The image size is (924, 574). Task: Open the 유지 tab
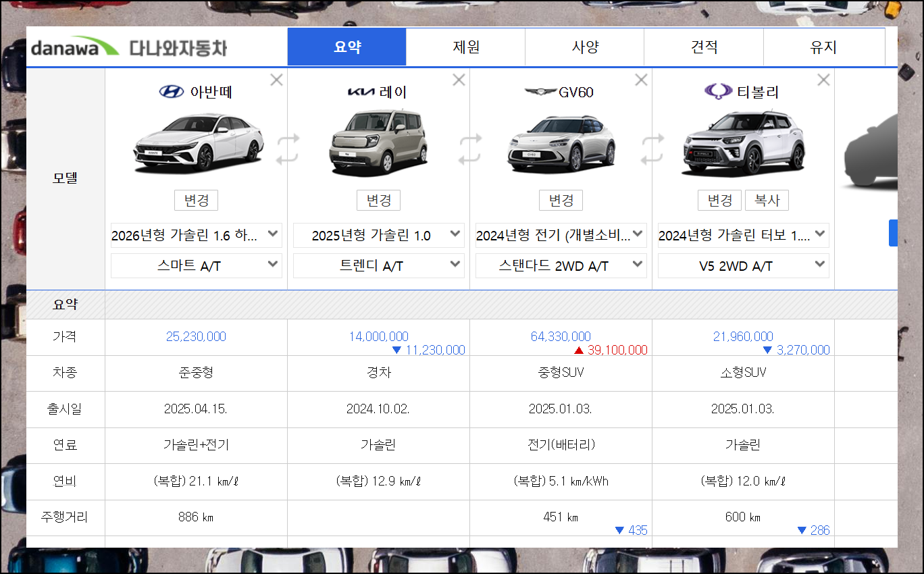(x=824, y=47)
